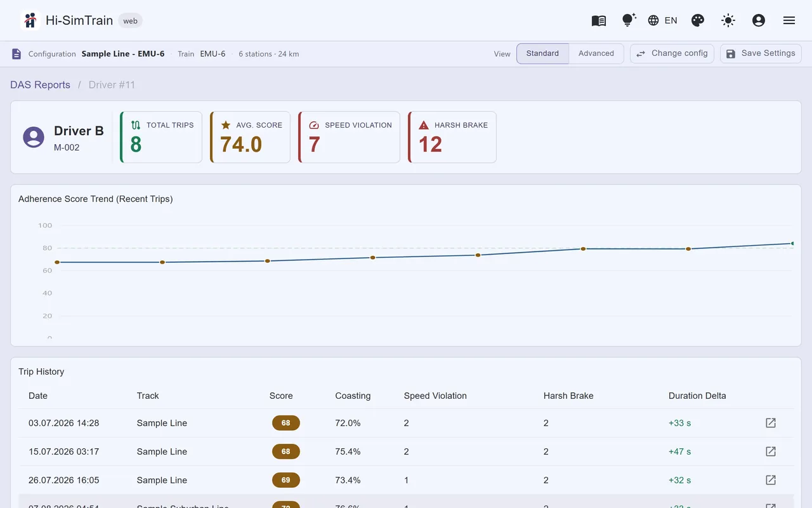The width and height of the screenshot is (812, 508).
Task: Click the first data point on the trend chart
Action: pyautogui.click(x=57, y=262)
